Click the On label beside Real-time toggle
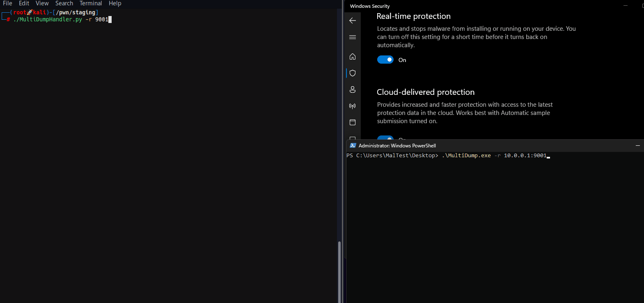Screen dimensions: 644x303 tap(402, 60)
